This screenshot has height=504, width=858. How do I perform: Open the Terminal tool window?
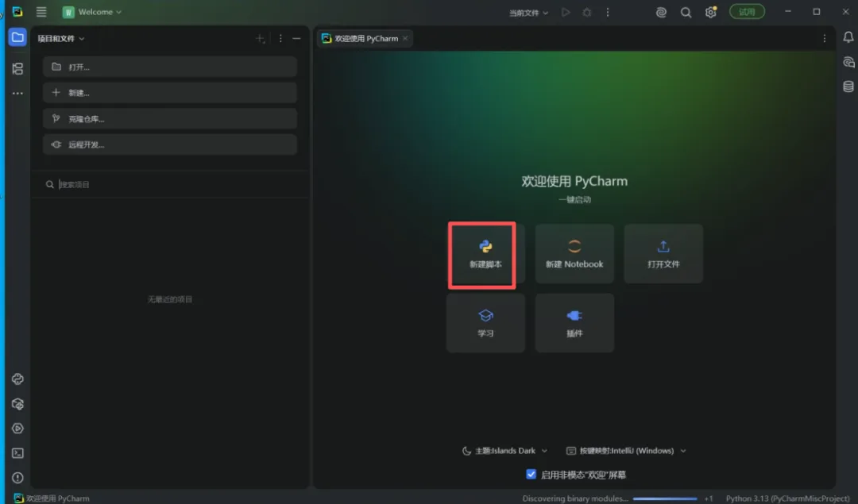click(x=17, y=453)
